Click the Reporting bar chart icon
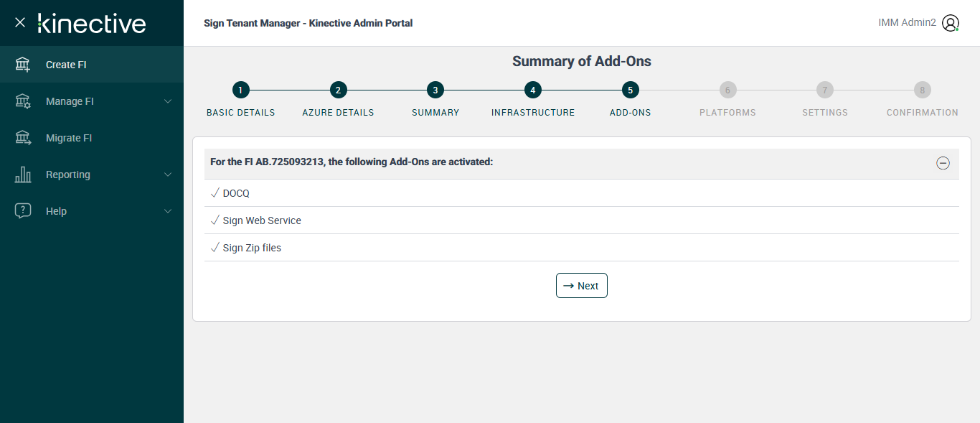The height and width of the screenshot is (423, 980). [x=23, y=175]
